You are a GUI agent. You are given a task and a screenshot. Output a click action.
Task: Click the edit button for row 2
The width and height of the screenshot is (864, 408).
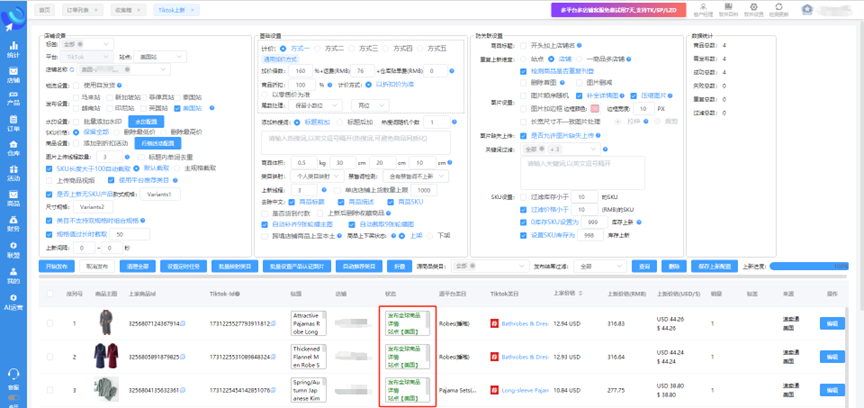coord(832,357)
